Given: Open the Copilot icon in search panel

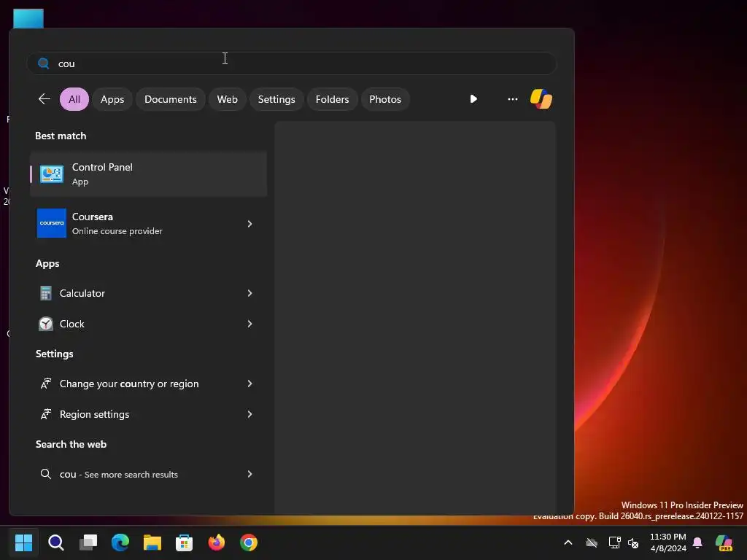Looking at the screenshot, I should [541, 99].
